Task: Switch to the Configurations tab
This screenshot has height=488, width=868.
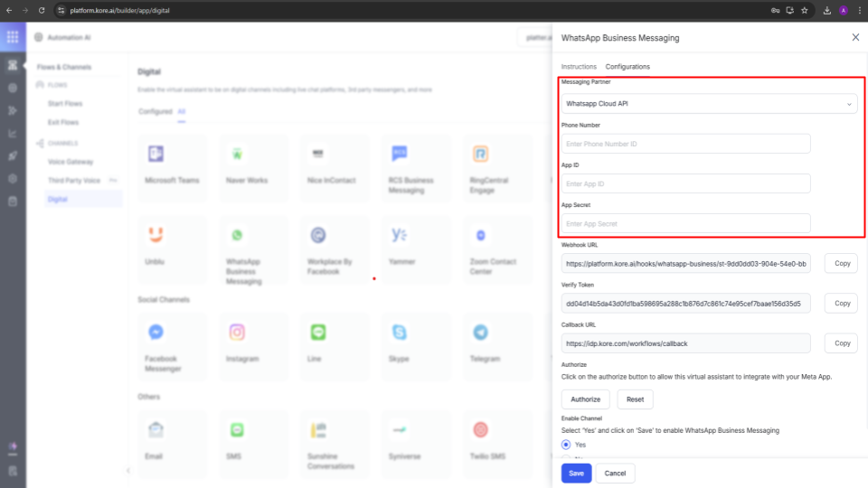Action: (627, 66)
